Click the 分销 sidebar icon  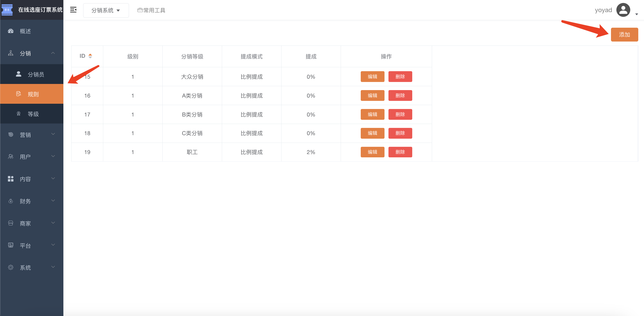(x=11, y=53)
